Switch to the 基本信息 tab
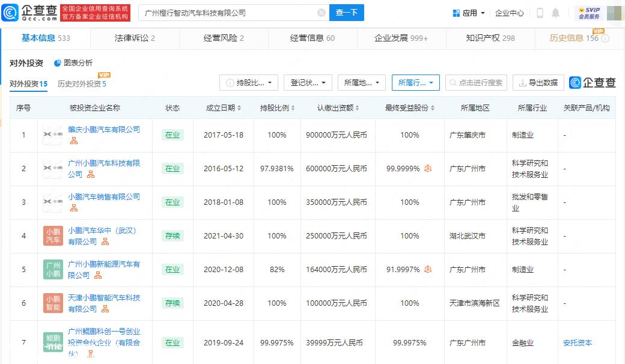 [46, 38]
